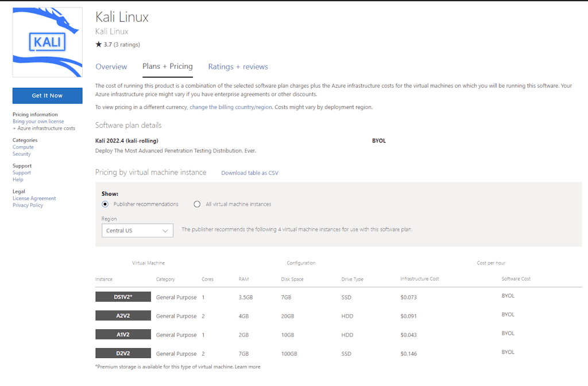This screenshot has width=588, height=386.
Task: Select the A2V2 instance badge
Action: tap(123, 315)
